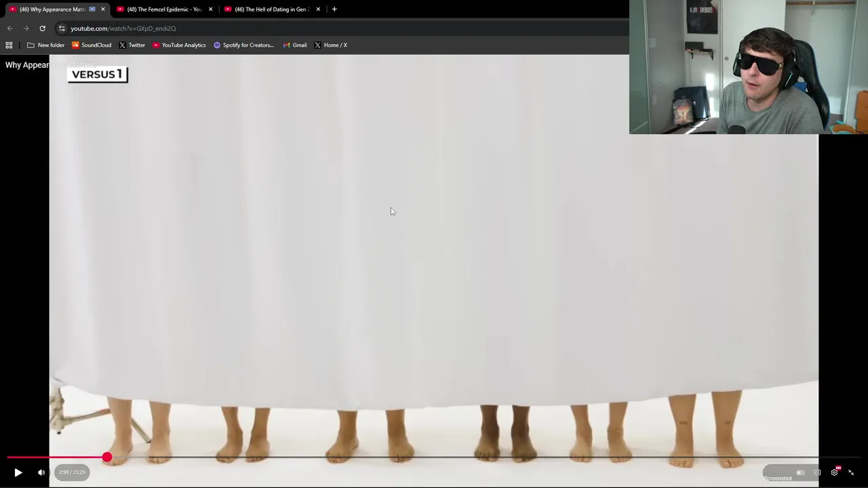Close the Why Appearance Matters tab
Image resolution: width=868 pixels, height=488 pixels.
[x=103, y=9]
